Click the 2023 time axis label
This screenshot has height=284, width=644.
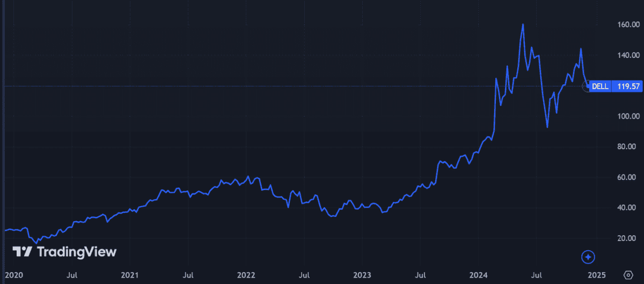point(362,275)
